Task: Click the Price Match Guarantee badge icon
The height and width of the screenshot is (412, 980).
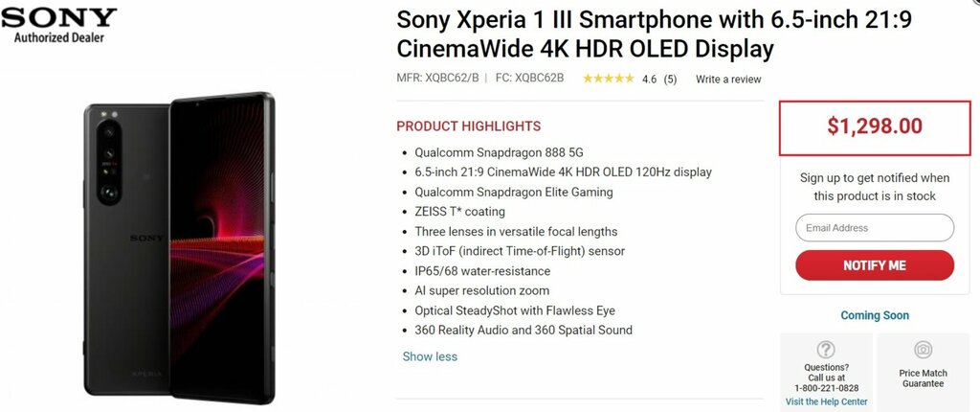Action: (x=923, y=350)
